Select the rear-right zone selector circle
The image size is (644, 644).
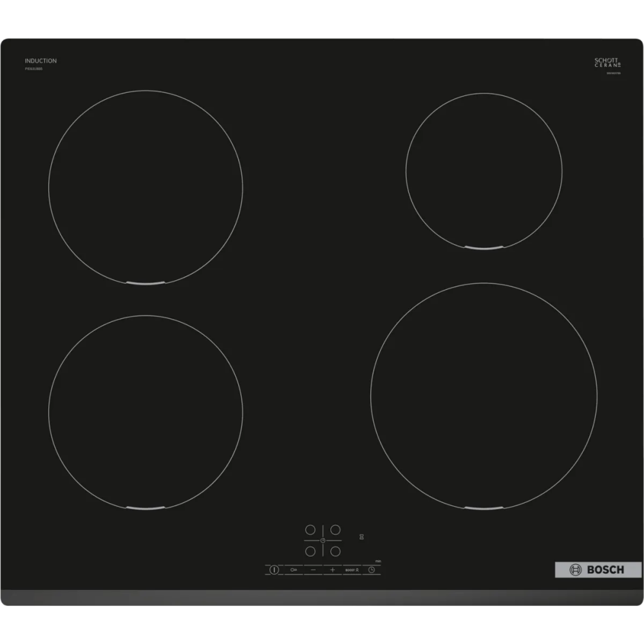tap(336, 530)
